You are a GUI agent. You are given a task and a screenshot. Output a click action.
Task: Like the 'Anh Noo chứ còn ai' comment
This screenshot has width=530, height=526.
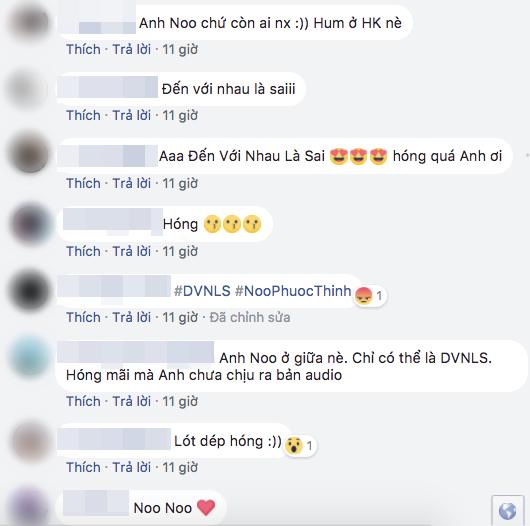tap(83, 49)
